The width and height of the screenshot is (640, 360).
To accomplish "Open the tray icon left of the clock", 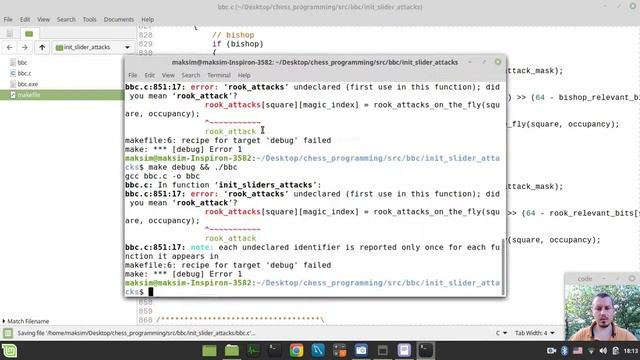I will point(616,351).
